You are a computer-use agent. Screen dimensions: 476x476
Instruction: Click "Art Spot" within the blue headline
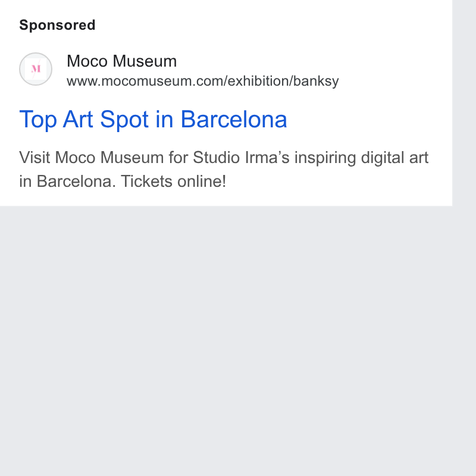[106, 120]
